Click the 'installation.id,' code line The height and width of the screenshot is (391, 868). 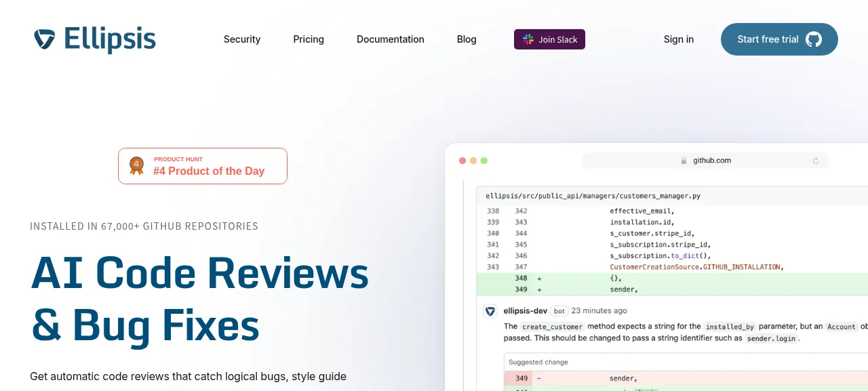643,222
